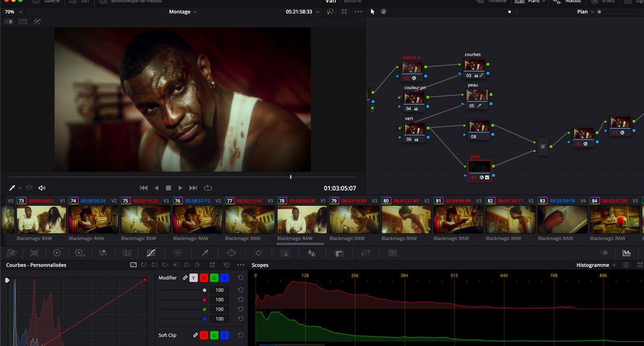Screen dimensions: 644x346
Task: Toggle the Modifier B channel
Action: (224, 278)
